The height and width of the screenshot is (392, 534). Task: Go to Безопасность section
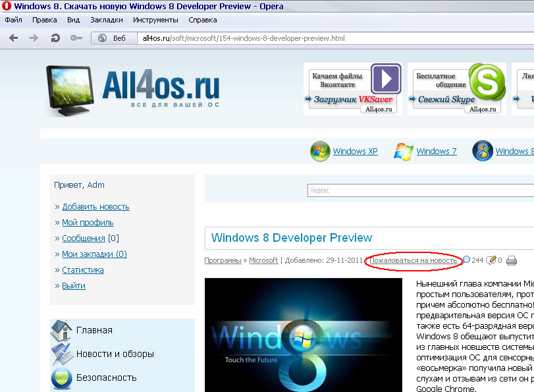pyautogui.click(x=106, y=378)
